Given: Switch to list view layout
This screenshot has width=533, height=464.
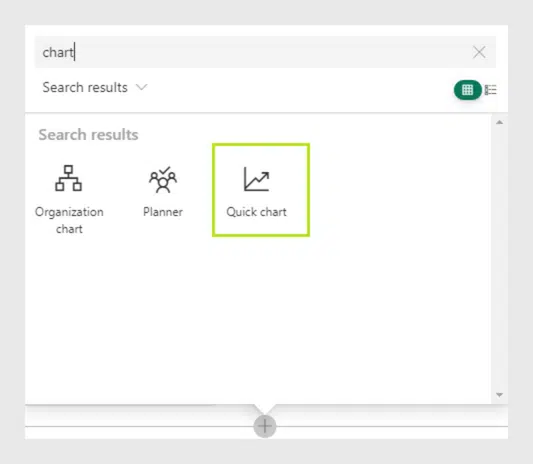Looking at the screenshot, I should coord(491,90).
